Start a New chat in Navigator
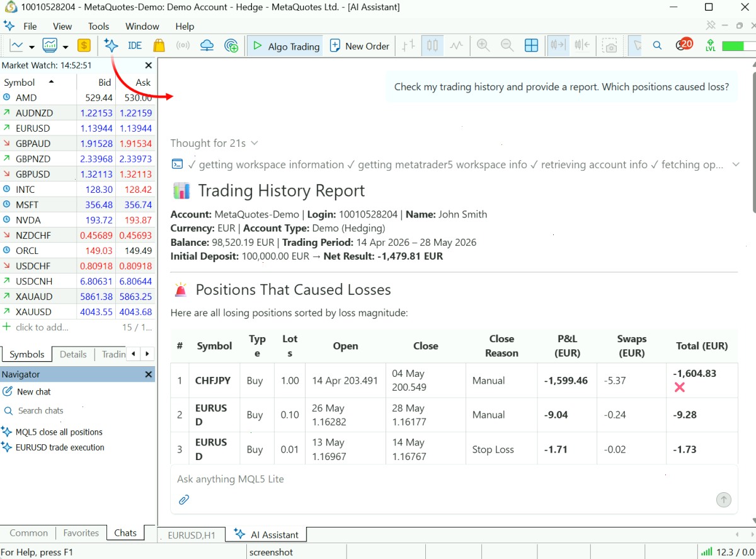The height and width of the screenshot is (559, 756). tap(26, 391)
